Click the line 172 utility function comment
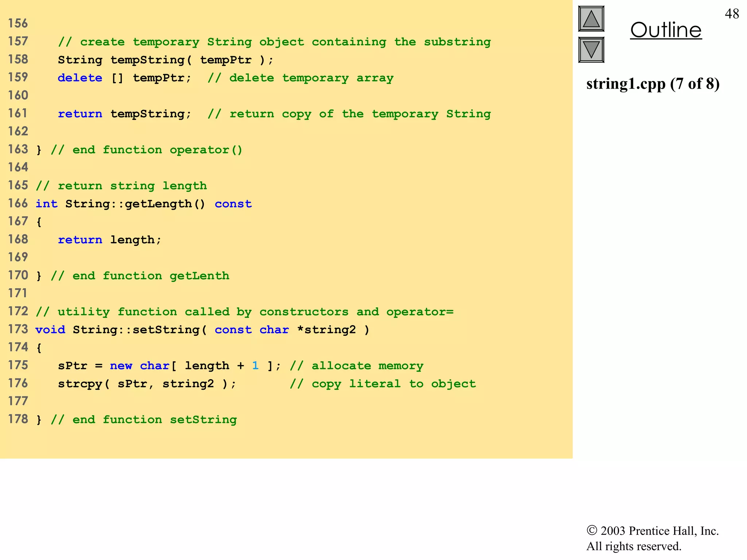This screenshot has height=560, width=747. (x=245, y=312)
